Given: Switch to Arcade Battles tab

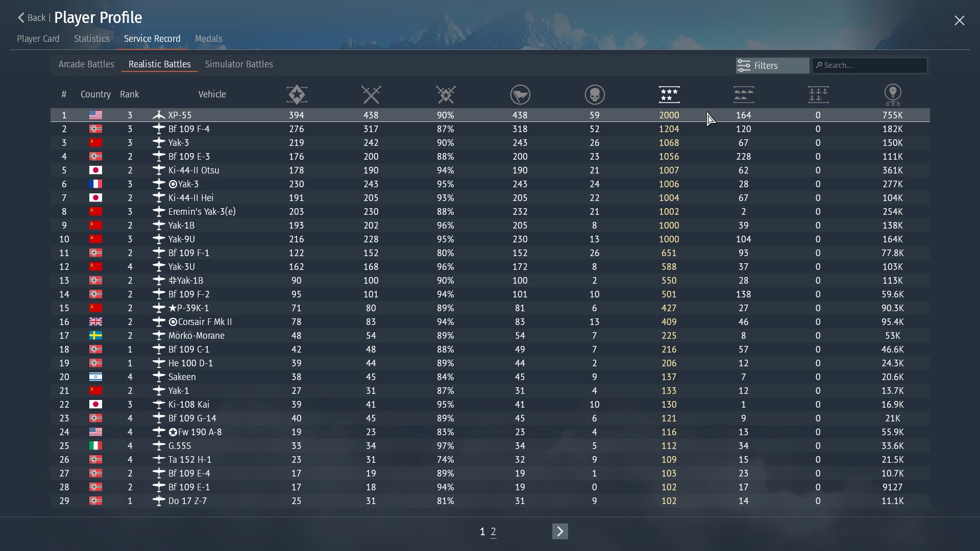Looking at the screenshot, I should pyautogui.click(x=86, y=64).
